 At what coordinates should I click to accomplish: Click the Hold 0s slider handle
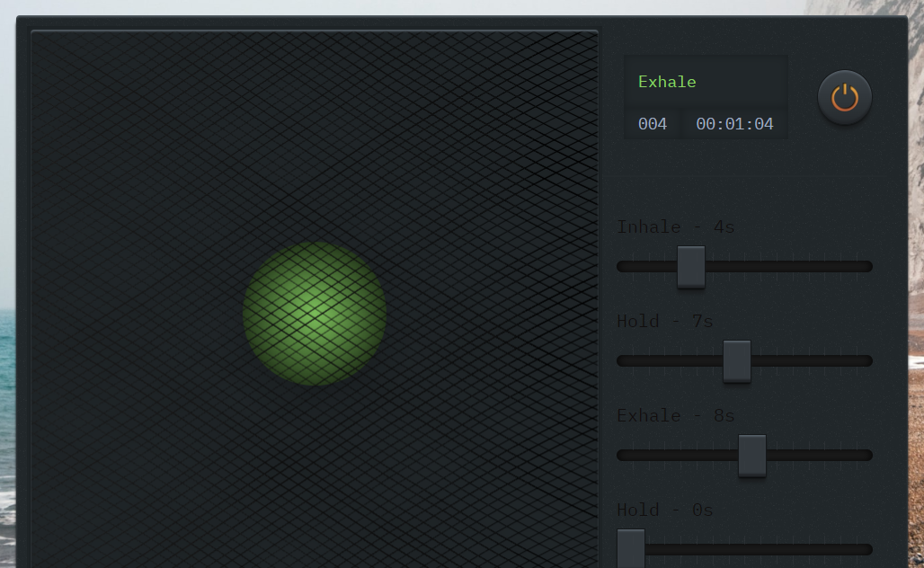click(x=631, y=548)
